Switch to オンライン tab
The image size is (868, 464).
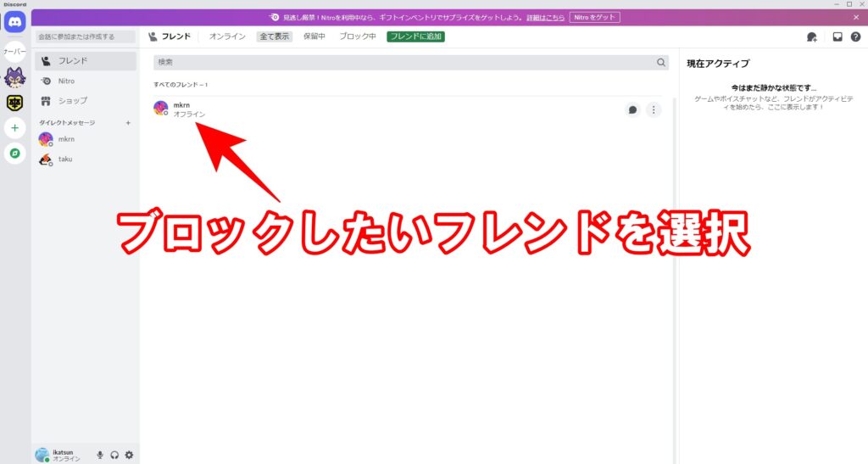click(227, 36)
